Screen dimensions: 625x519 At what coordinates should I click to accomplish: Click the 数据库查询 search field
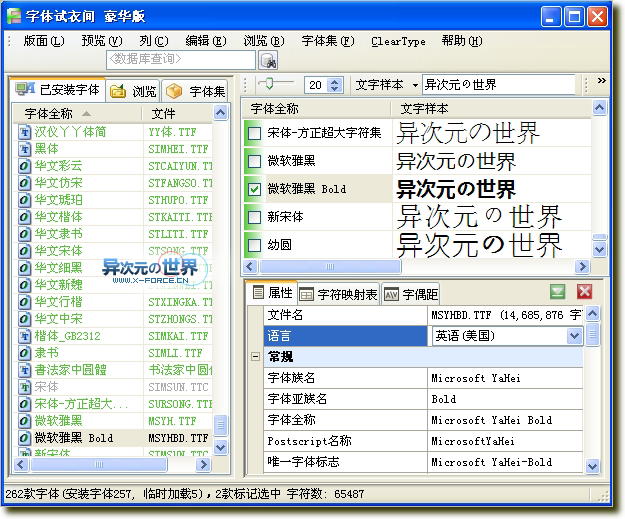[181, 59]
